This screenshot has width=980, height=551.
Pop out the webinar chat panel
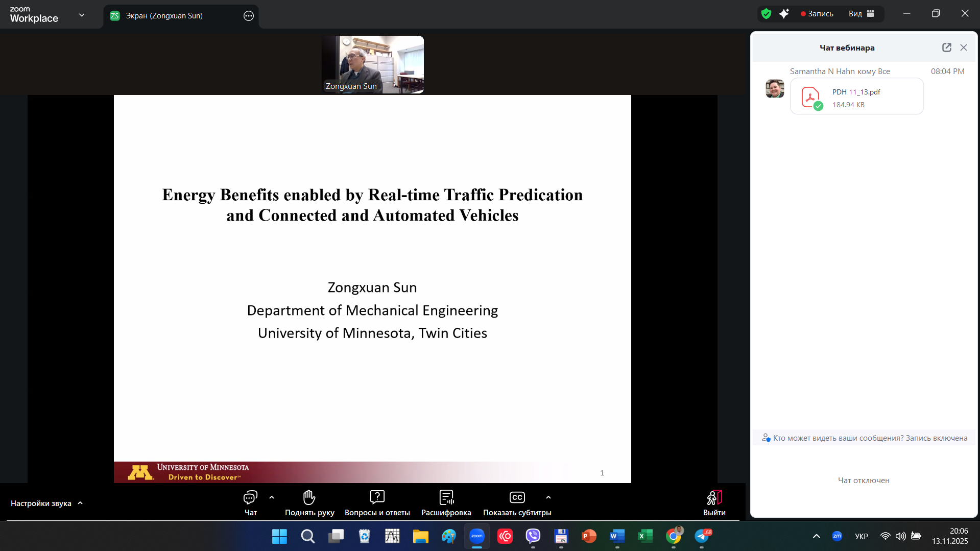click(x=946, y=47)
